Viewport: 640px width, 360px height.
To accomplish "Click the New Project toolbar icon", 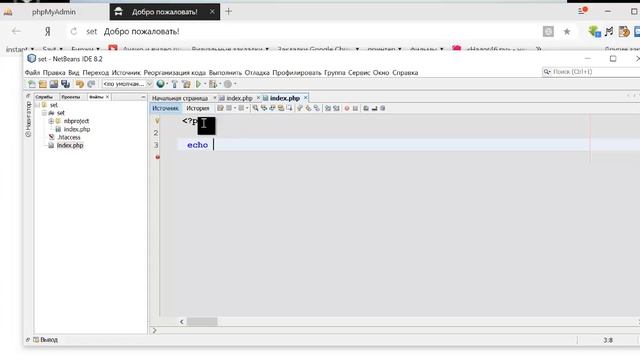I will pyautogui.click(x=43, y=84).
